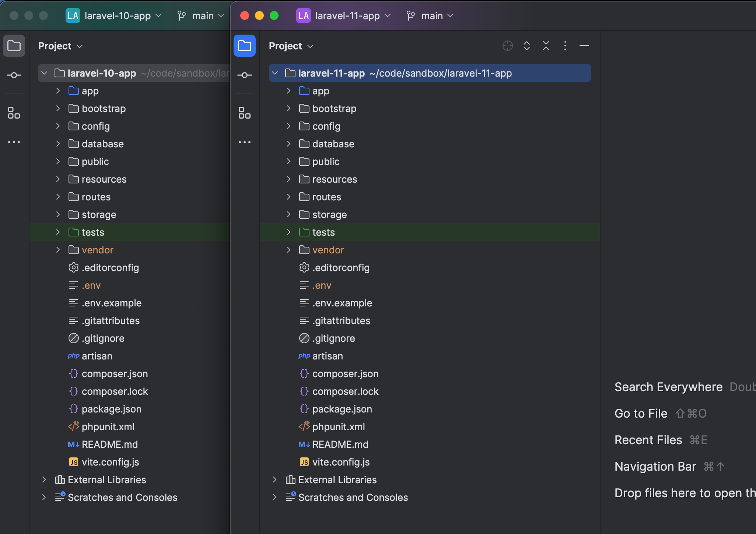Expand Scratches and Consoles in laravel-11-app
756x534 pixels.
(275, 497)
